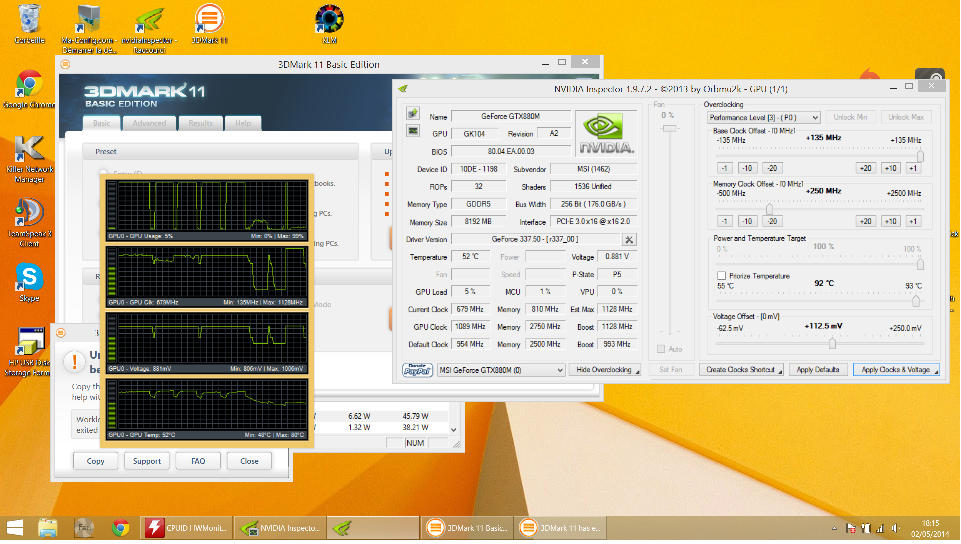This screenshot has height=544, width=961.
Task: Show hidden tray icons arrow
Action: pos(834,528)
